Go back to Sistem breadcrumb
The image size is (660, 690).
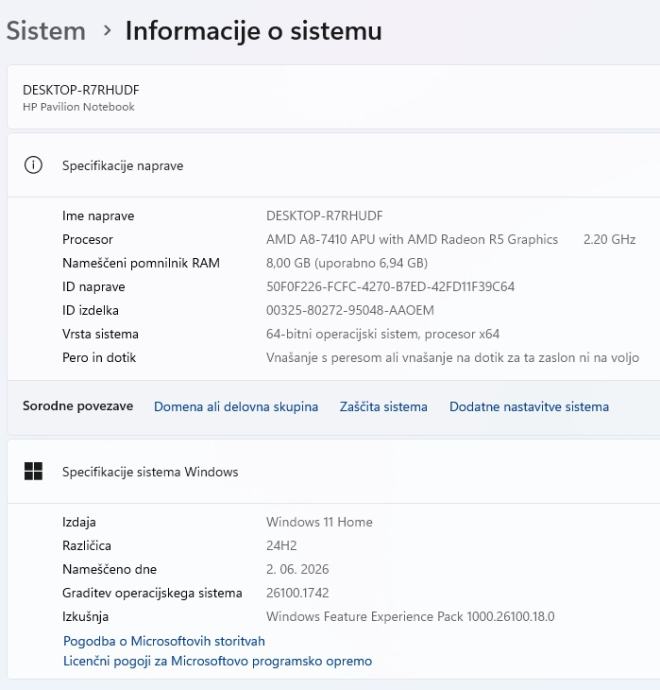pos(46,31)
